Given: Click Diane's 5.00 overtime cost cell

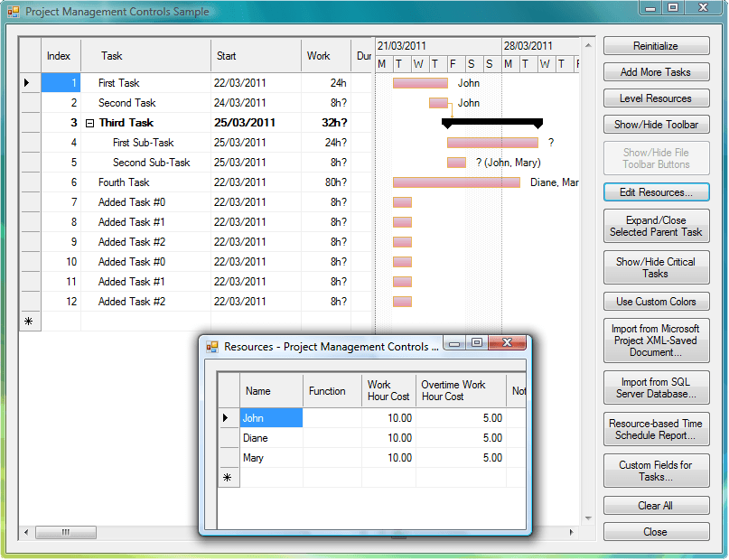Looking at the screenshot, I should click(x=461, y=438).
